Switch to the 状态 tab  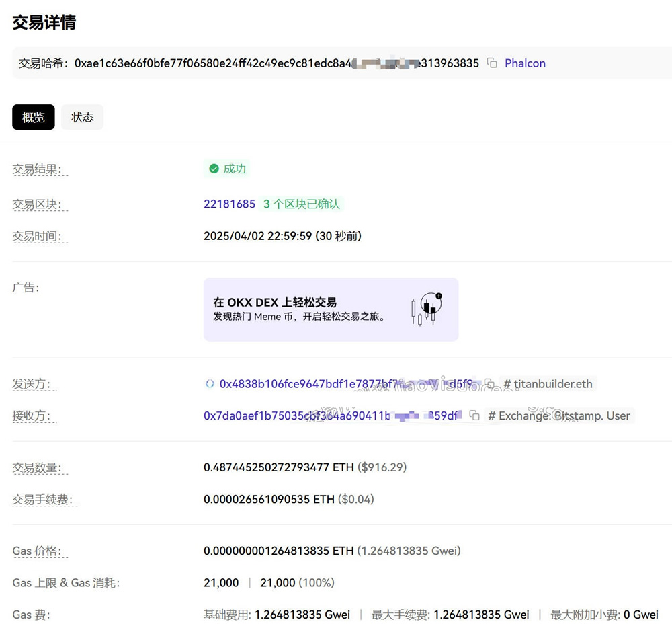(82, 117)
